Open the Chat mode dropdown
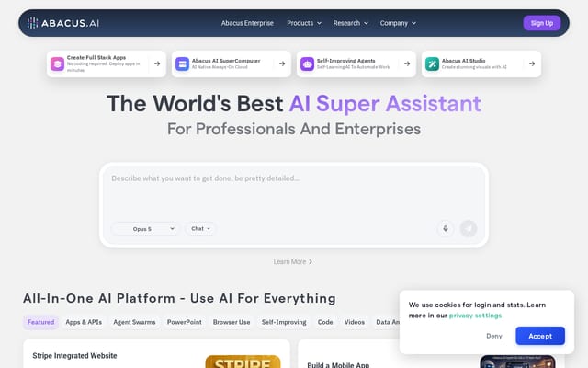 (200, 229)
